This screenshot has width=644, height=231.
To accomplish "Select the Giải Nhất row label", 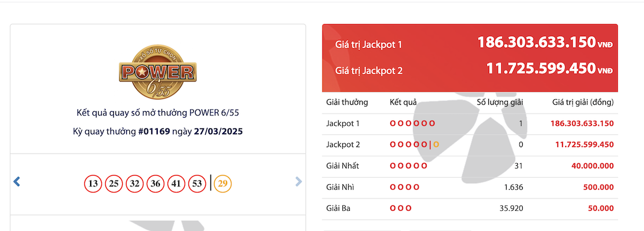I will pyautogui.click(x=342, y=165).
